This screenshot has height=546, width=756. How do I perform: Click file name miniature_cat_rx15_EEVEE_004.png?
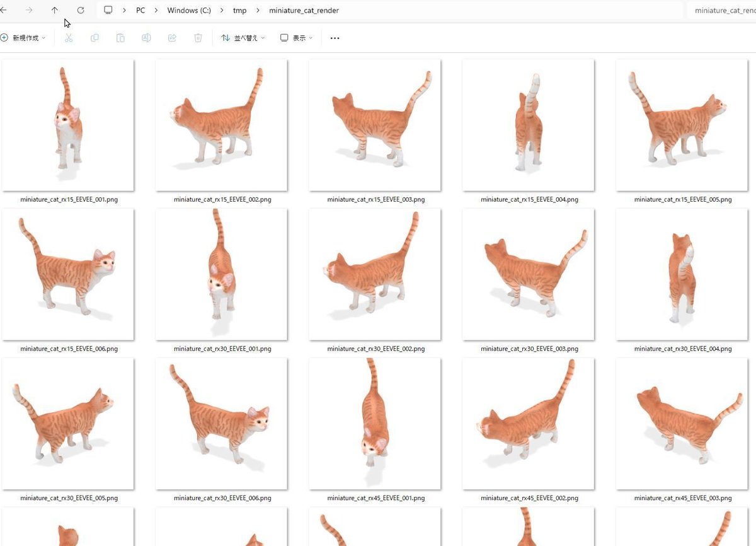coord(529,199)
